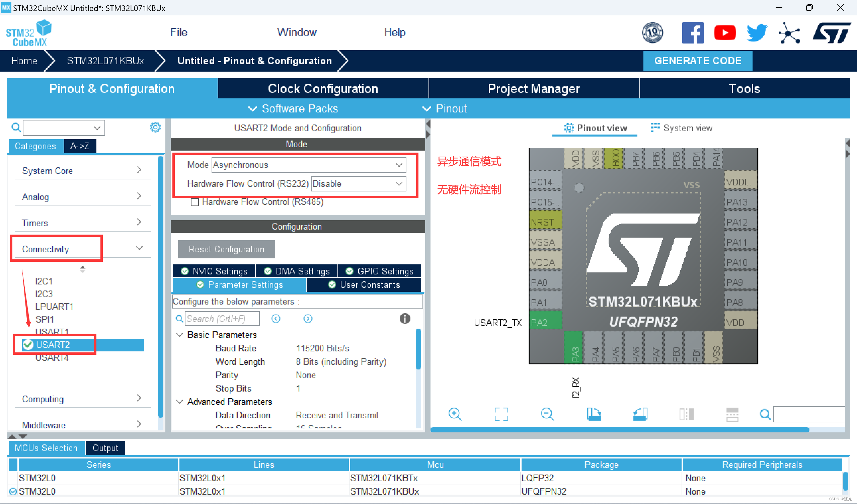Switch to Tools tab

(x=745, y=88)
